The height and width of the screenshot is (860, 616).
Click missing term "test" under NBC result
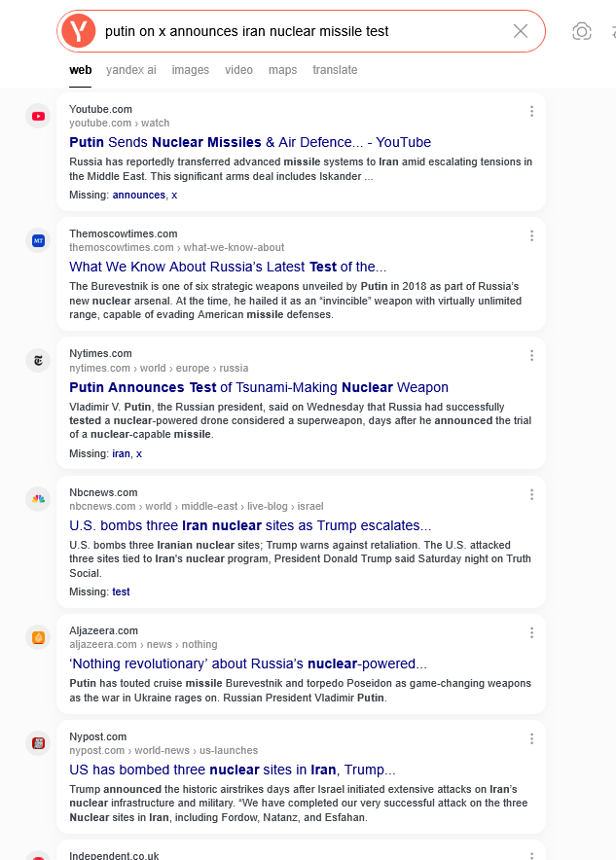[x=121, y=591]
